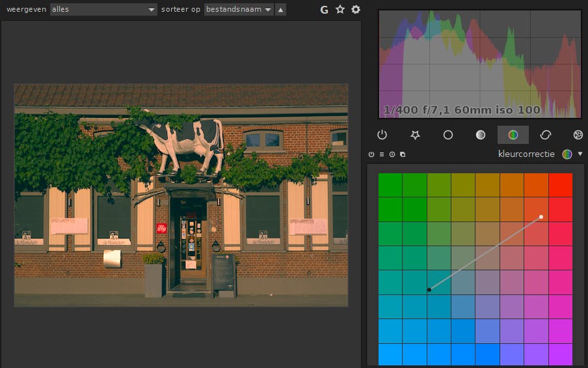
Task: Click the histogram display area
Action: click(480, 64)
